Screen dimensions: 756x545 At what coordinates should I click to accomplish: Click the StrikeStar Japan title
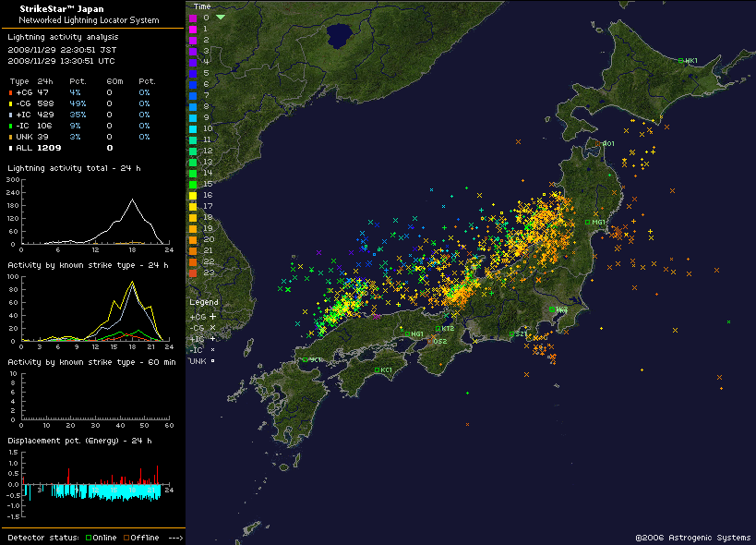click(55, 8)
